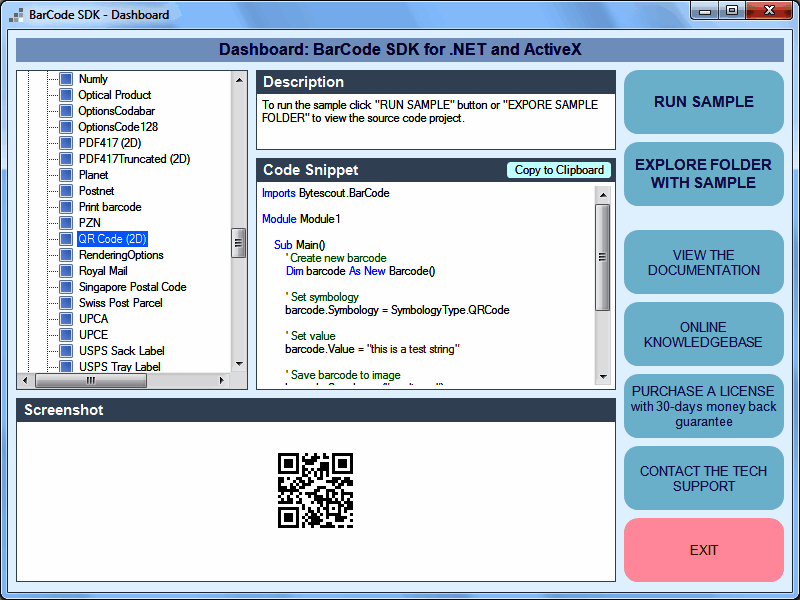The image size is (800, 600).
Task: Choose the Singapore Postal Code sample
Action: [133, 287]
